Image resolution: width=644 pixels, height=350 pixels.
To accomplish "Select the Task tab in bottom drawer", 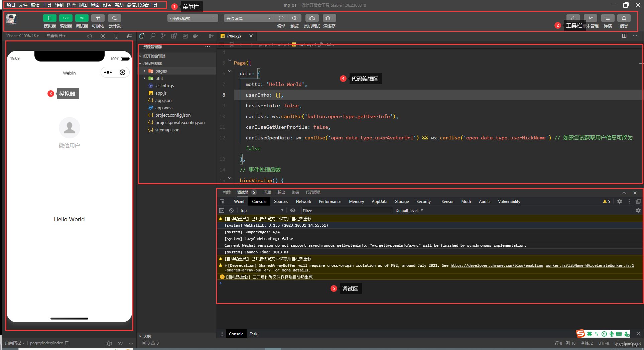I will 254,334.
